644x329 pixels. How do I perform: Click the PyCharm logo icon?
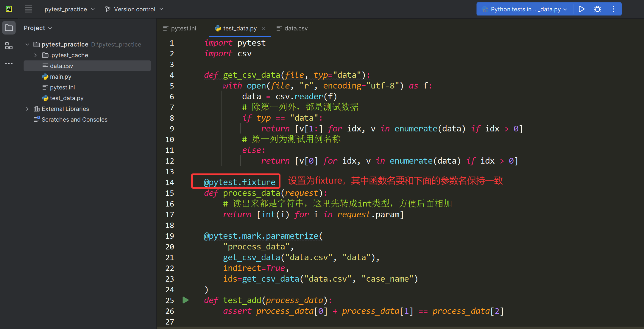(9, 9)
